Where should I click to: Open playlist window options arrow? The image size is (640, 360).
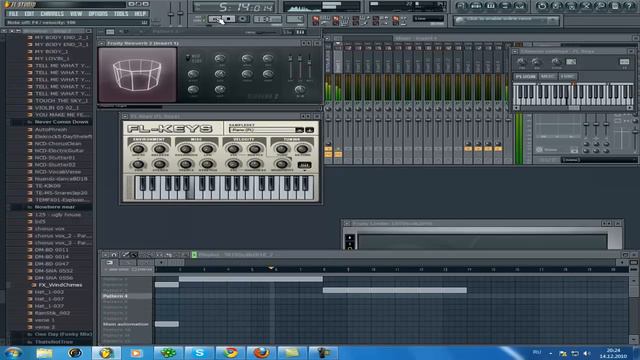pos(105,255)
